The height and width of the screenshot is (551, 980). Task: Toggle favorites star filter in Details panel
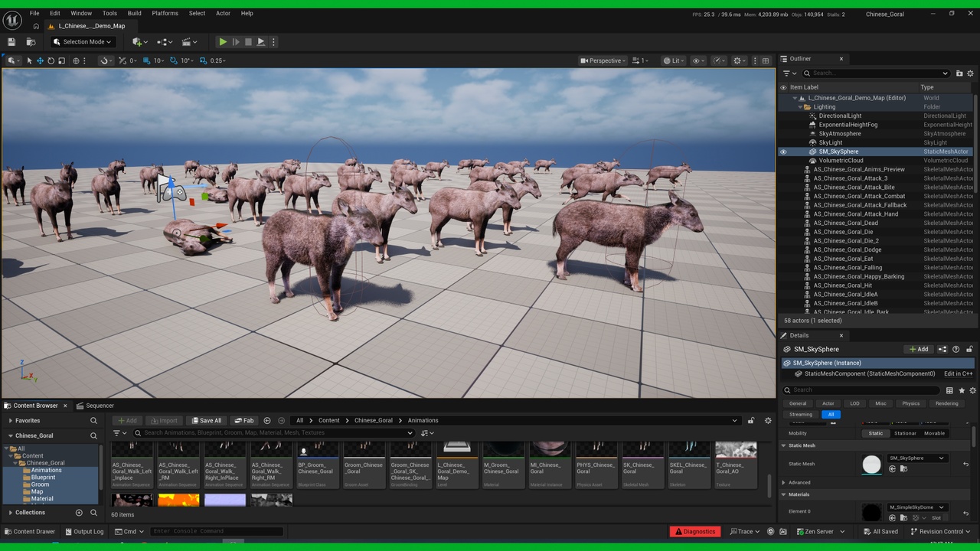pos(962,390)
